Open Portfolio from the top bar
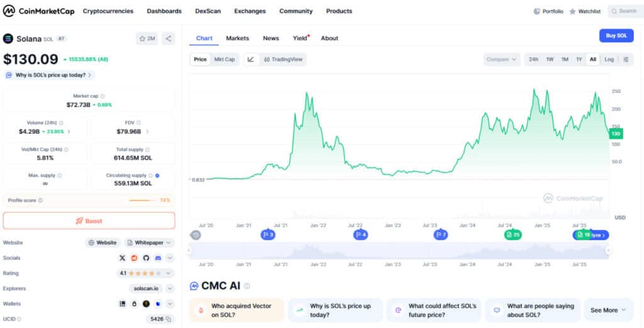 [x=548, y=11]
